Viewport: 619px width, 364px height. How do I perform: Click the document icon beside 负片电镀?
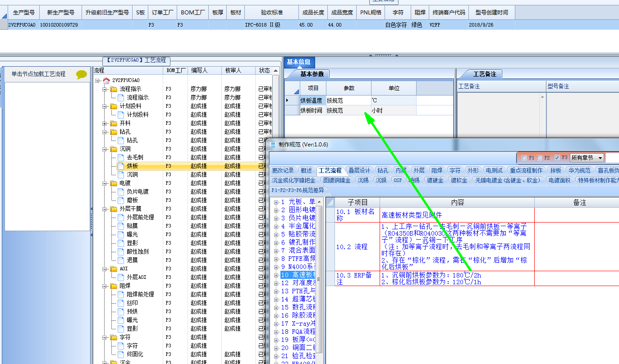coord(121,191)
